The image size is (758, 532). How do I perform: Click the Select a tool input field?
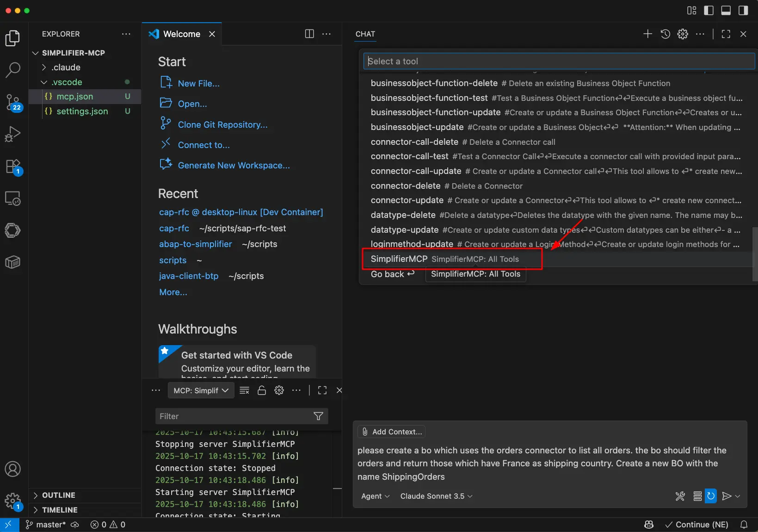point(559,61)
